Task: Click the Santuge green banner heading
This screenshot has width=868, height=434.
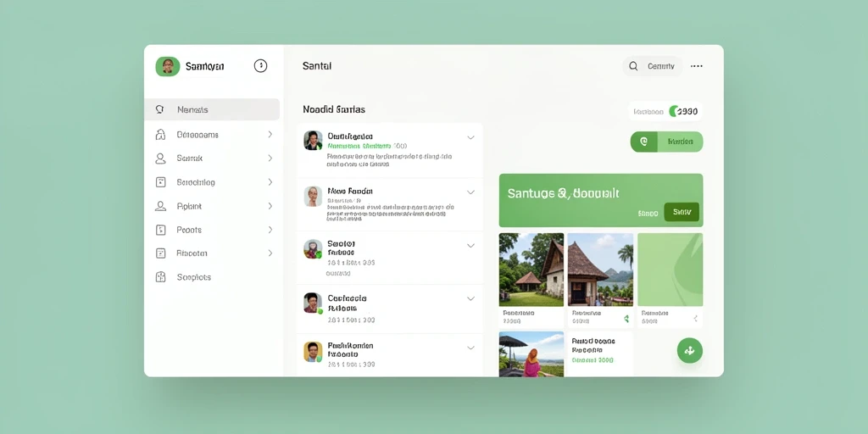Action: tap(563, 194)
